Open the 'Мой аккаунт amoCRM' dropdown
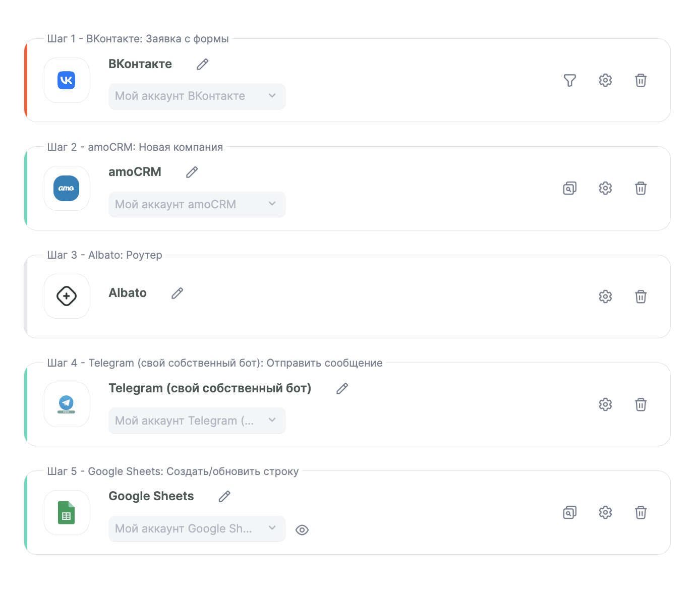Screen dimensions: 700x591 197,204
